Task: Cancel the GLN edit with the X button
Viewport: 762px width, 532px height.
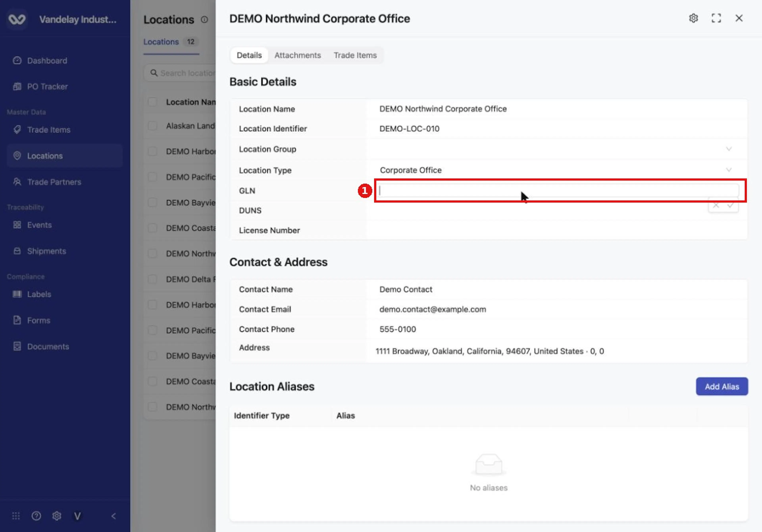Action: coord(716,206)
